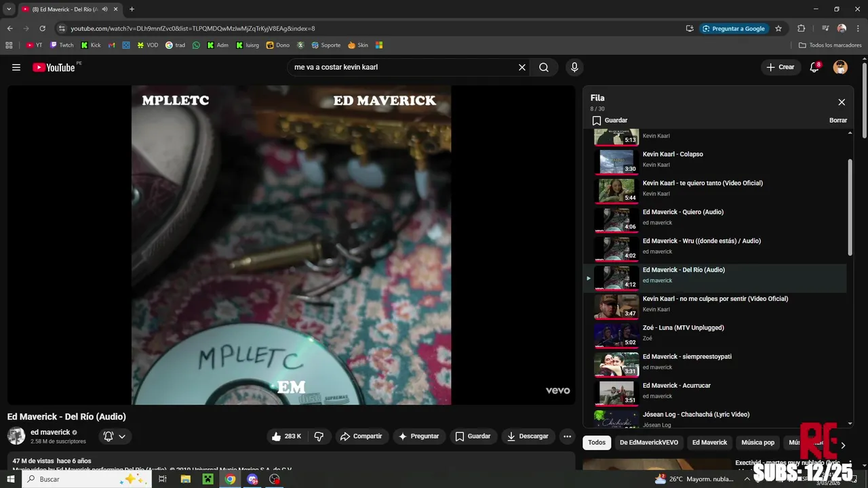
Task: Mute the tab via speaker icon
Action: point(104,9)
